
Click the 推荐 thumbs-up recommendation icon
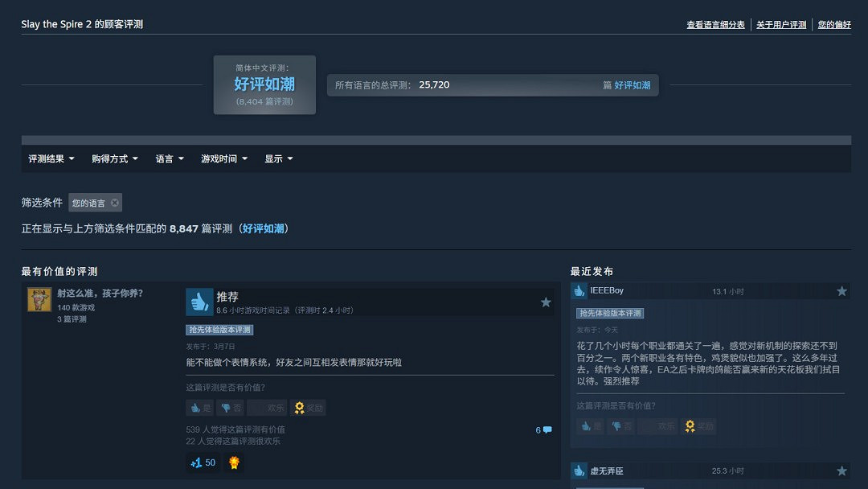point(199,302)
